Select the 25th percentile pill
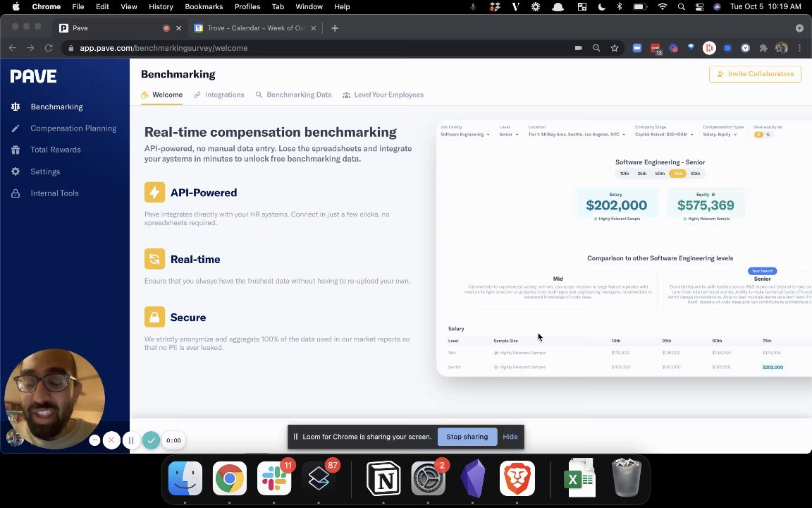The image size is (812, 508). coord(642,174)
